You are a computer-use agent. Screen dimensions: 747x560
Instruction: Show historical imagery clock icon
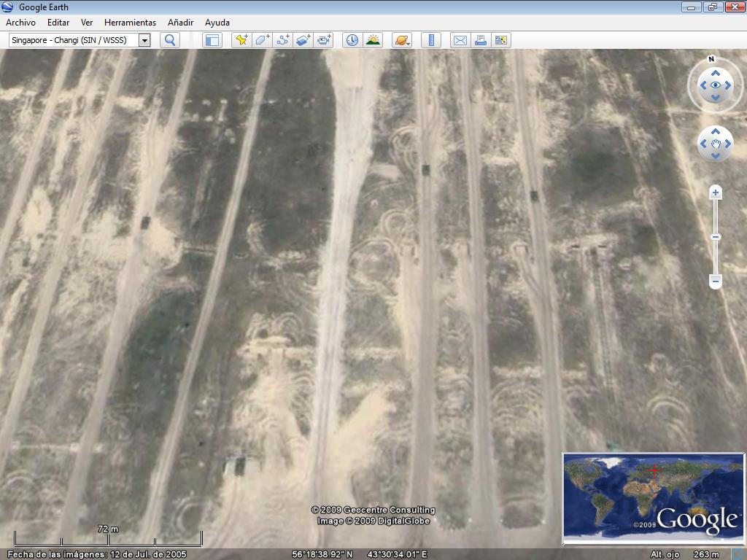tap(352, 40)
